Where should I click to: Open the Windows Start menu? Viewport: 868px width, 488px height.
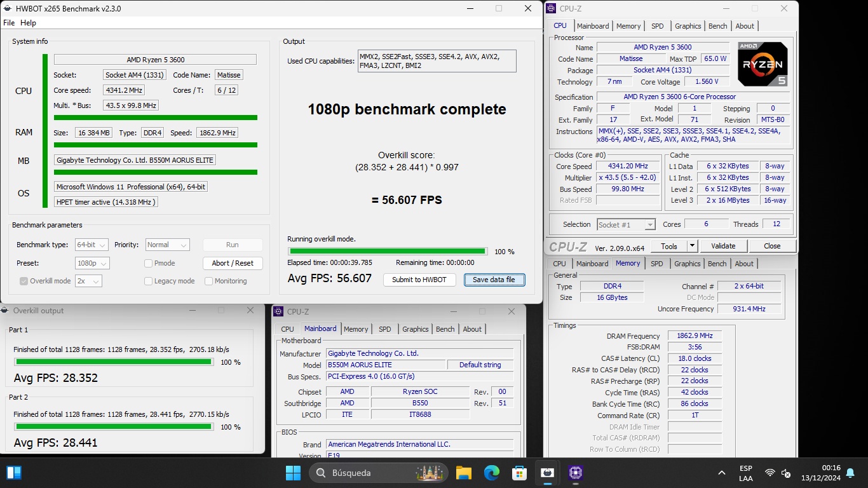[x=293, y=473]
